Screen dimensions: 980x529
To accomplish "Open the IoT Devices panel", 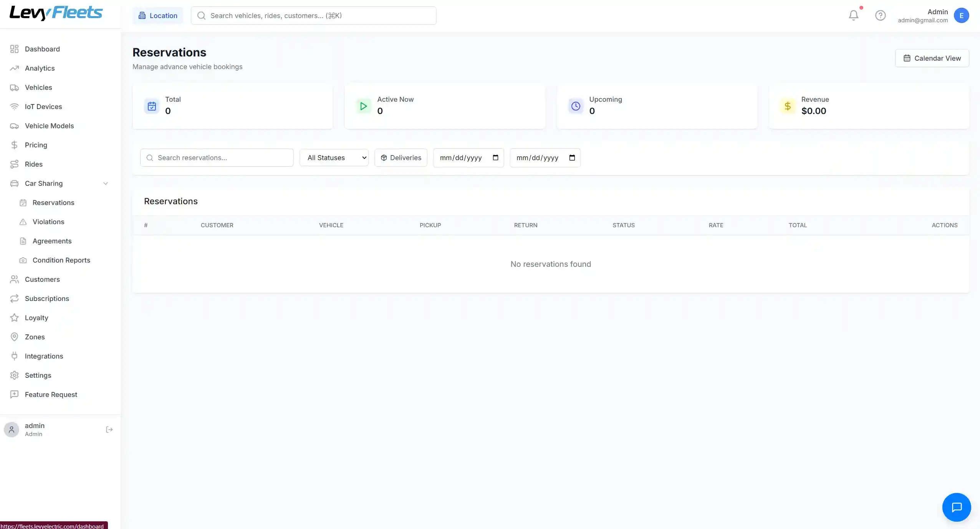I will (43, 106).
